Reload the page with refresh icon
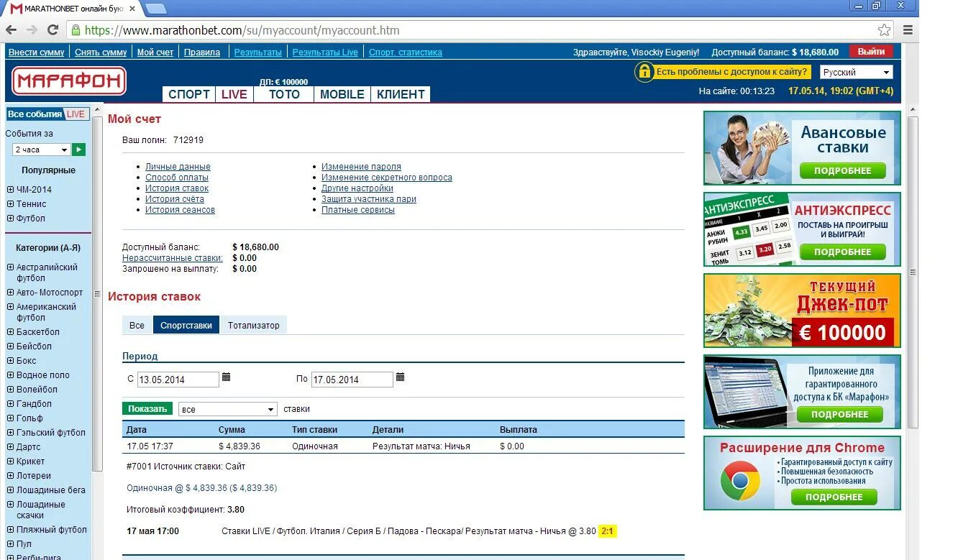The image size is (958, 560). [x=53, y=30]
